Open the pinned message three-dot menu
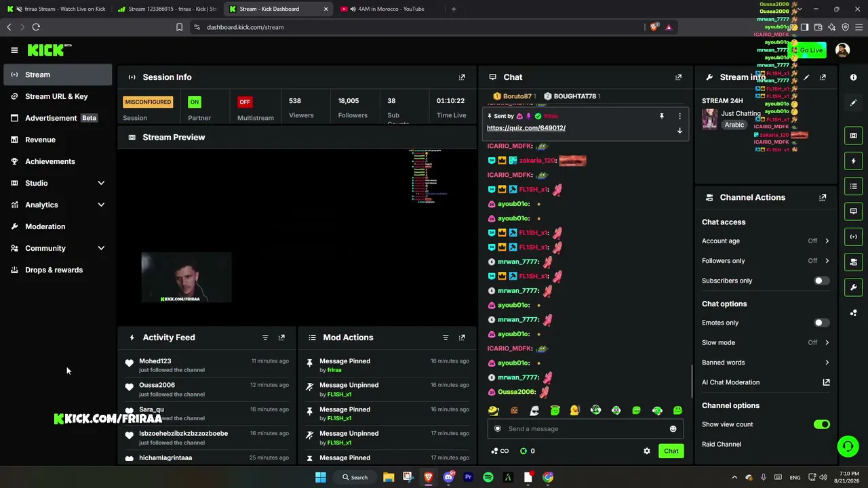The image size is (868, 488). [x=679, y=116]
